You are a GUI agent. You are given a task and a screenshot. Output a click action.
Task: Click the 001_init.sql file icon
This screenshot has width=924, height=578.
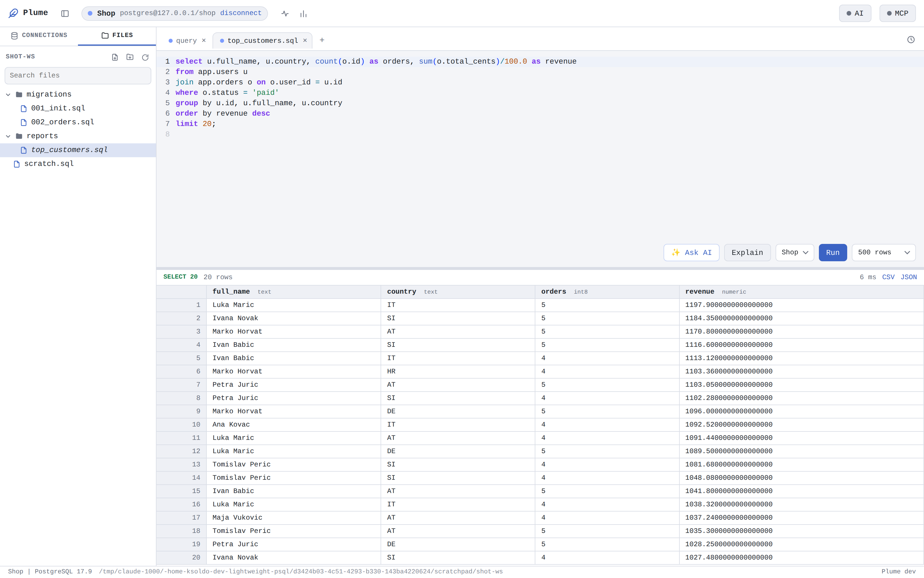[x=24, y=109]
